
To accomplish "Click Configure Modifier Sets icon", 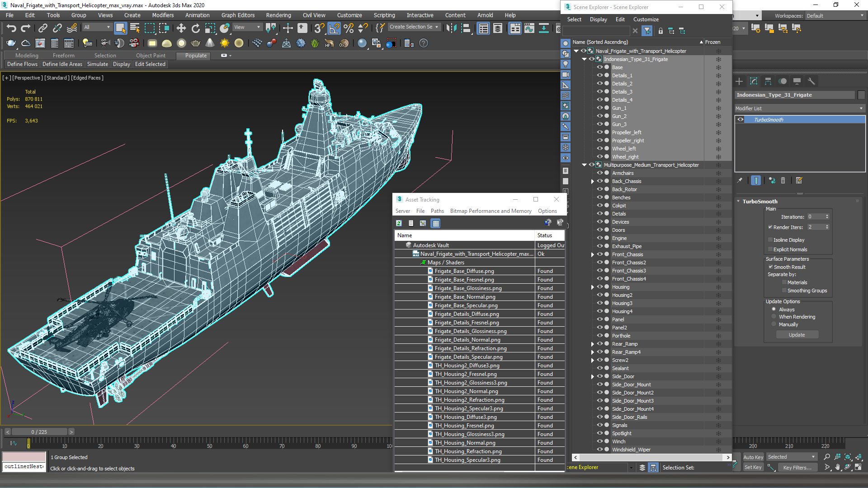I will 799,180.
